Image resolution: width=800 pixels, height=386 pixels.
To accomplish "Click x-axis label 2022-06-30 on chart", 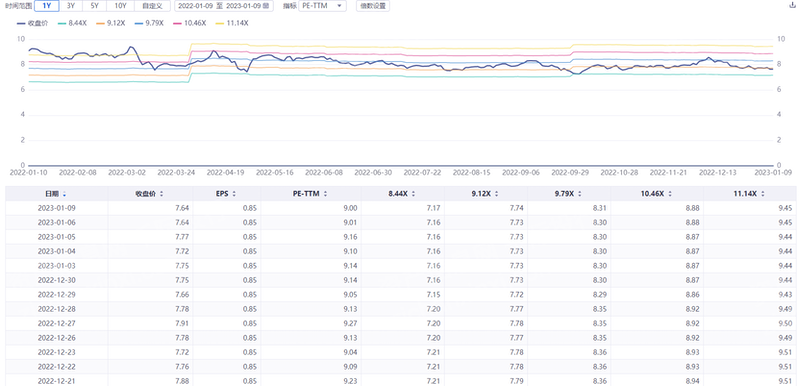I will coord(373,172).
